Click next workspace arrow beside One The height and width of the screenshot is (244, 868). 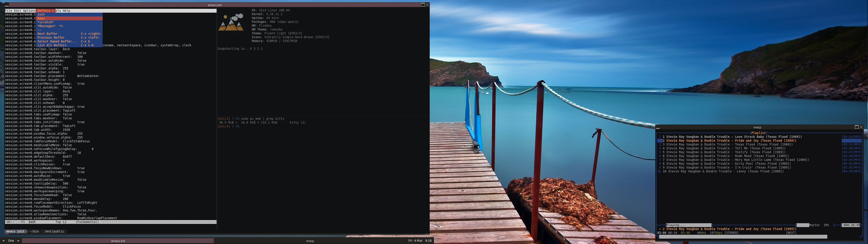click(x=19, y=241)
